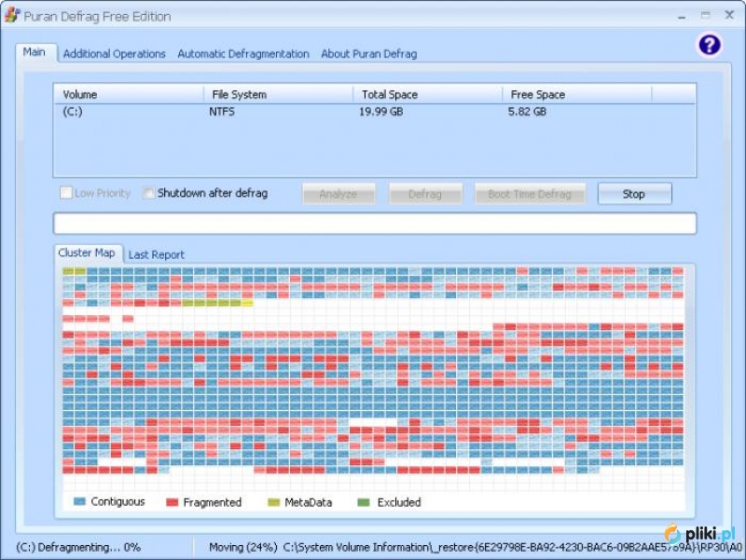Click the '(C:) Defragmenting... 0%' status text

pyautogui.click(x=78, y=547)
